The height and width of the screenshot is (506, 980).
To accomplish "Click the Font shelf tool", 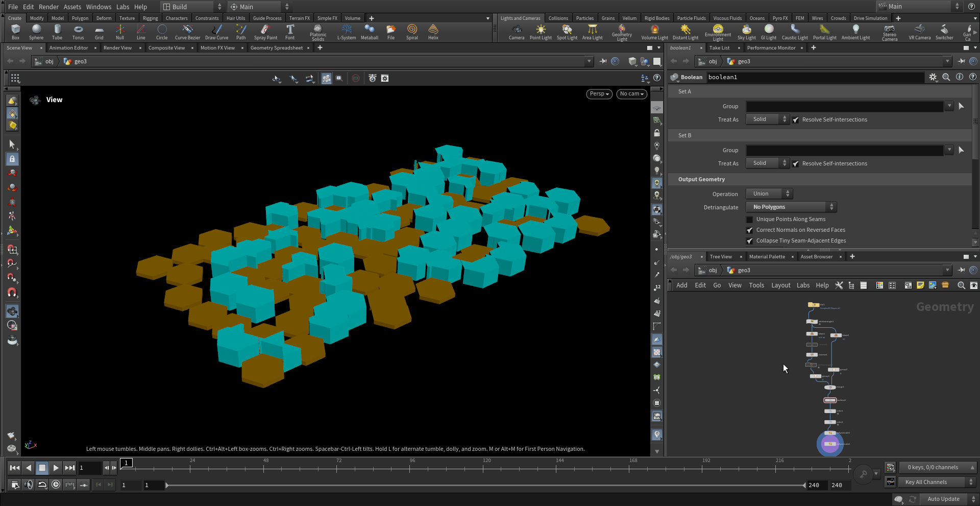I will click(x=290, y=32).
